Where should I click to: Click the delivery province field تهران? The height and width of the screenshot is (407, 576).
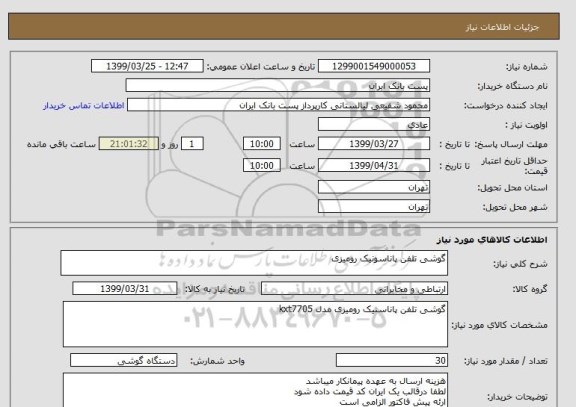point(374,187)
